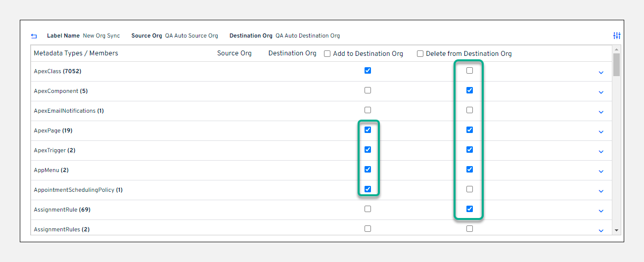Expand the ApexPage row chevron
The image size is (644, 262).
coord(601,132)
